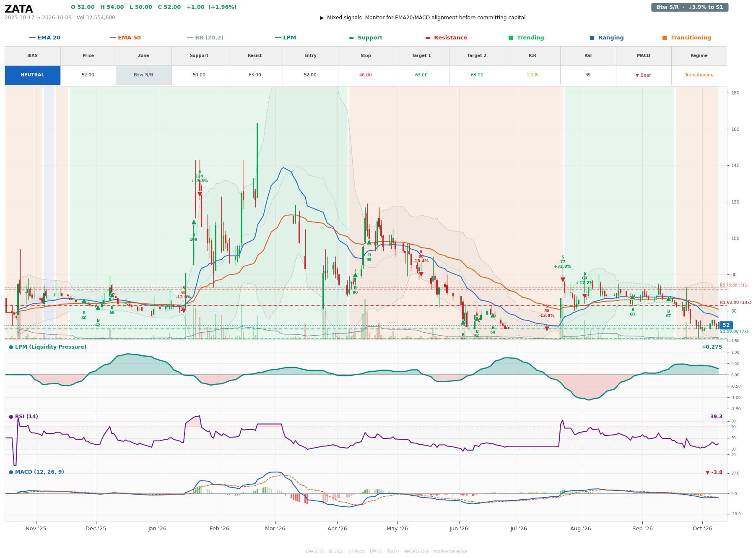Click the S1 50.00 (7x) support label
756x558 pixels.
[x=734, y=331]
